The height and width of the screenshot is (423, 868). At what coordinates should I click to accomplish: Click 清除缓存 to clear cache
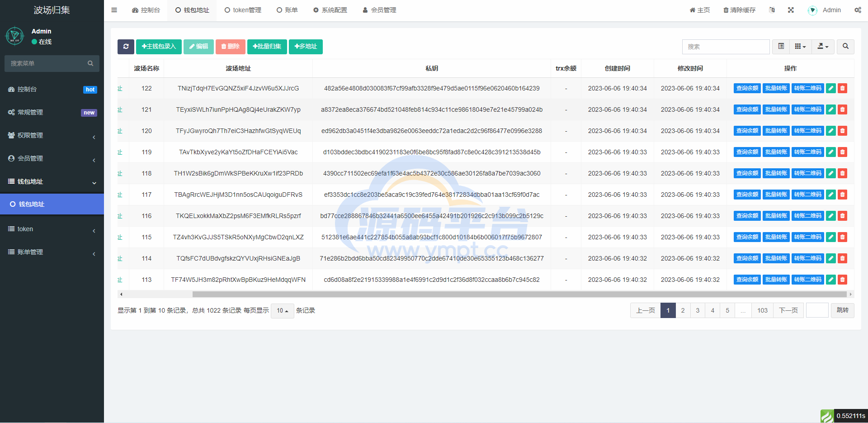pyautogui.click(x=739, y=10)
